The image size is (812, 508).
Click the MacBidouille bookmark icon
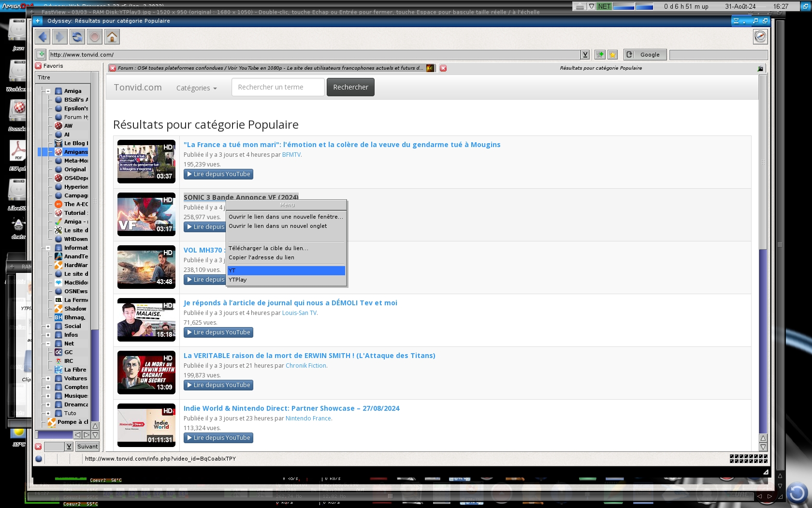tap(58, 283)
